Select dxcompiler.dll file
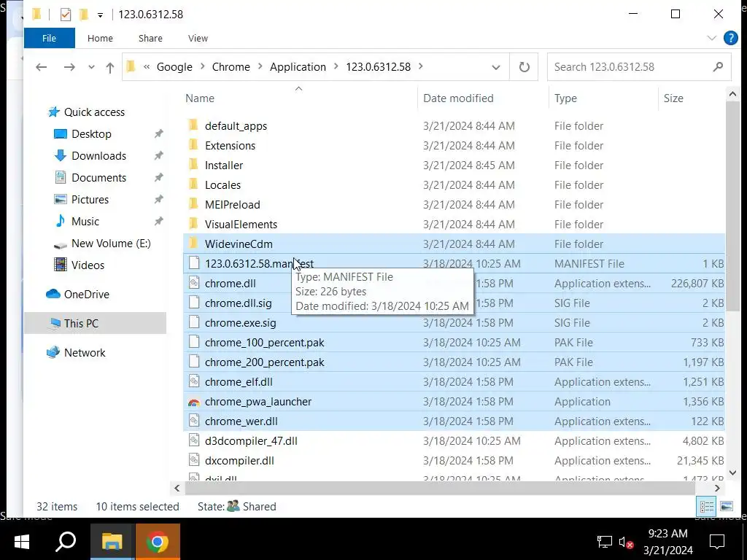This screenshot has height=560, width=747. [239, 461]
